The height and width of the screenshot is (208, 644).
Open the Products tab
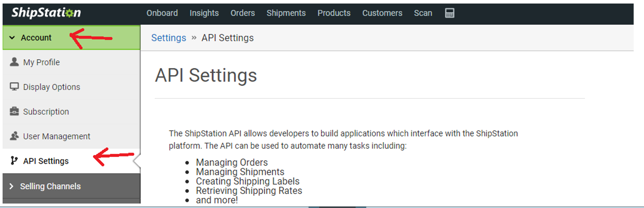click(x=334, y=13)
